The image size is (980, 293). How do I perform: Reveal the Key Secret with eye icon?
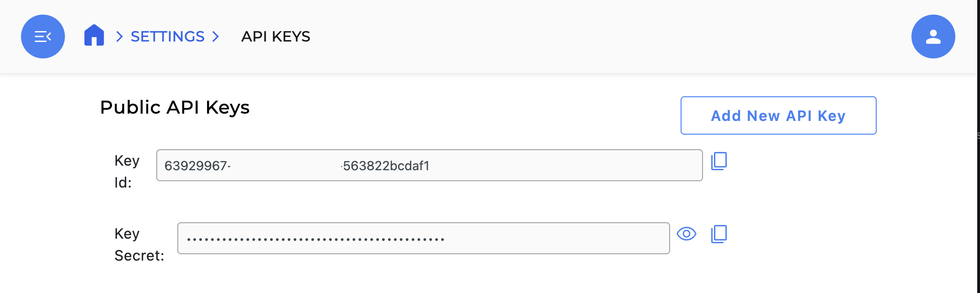tap(686, 234)
